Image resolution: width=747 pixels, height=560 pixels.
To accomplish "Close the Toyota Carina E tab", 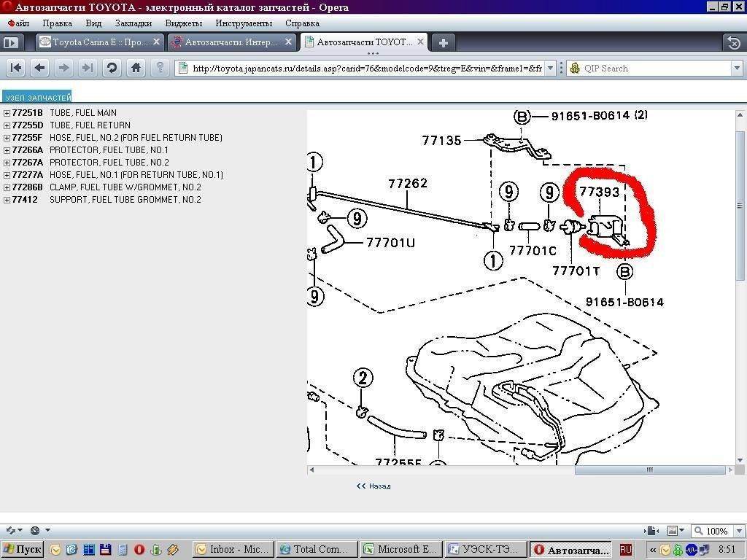I will (156, 42).
